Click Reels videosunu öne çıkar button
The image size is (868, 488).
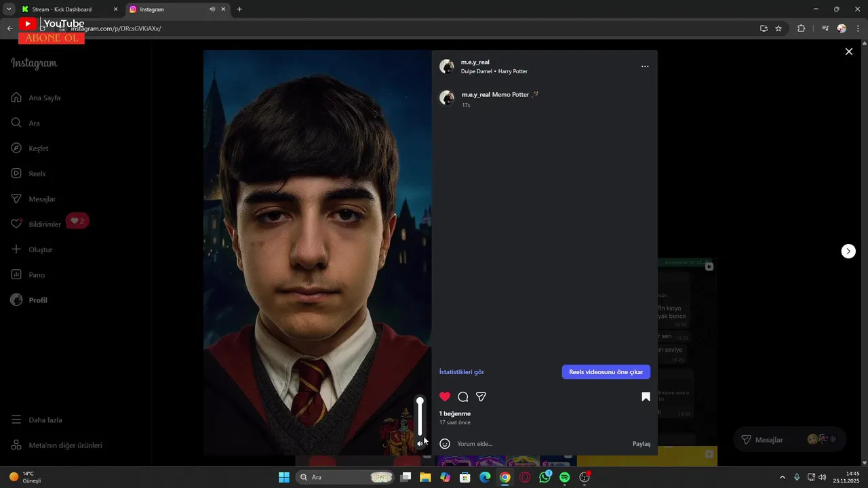[606, 372]
